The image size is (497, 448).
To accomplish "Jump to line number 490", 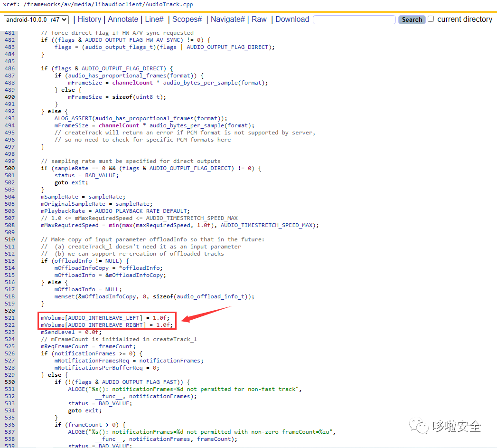I will point(9,97).
